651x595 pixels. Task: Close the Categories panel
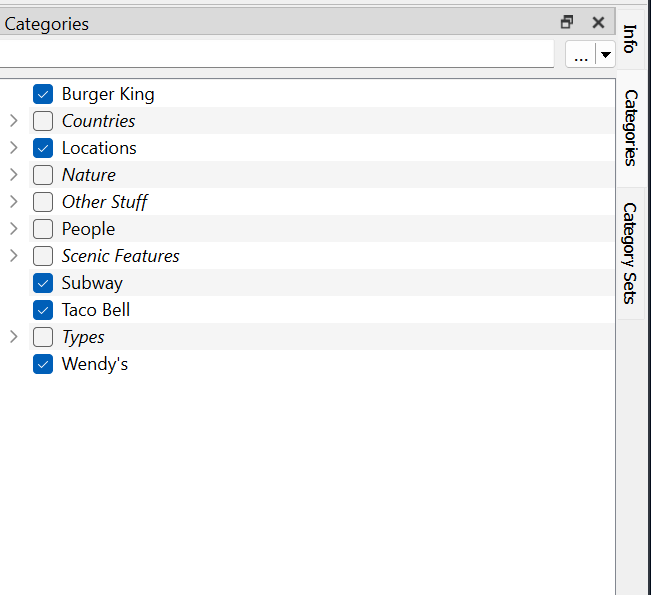(x=598, y=23)
